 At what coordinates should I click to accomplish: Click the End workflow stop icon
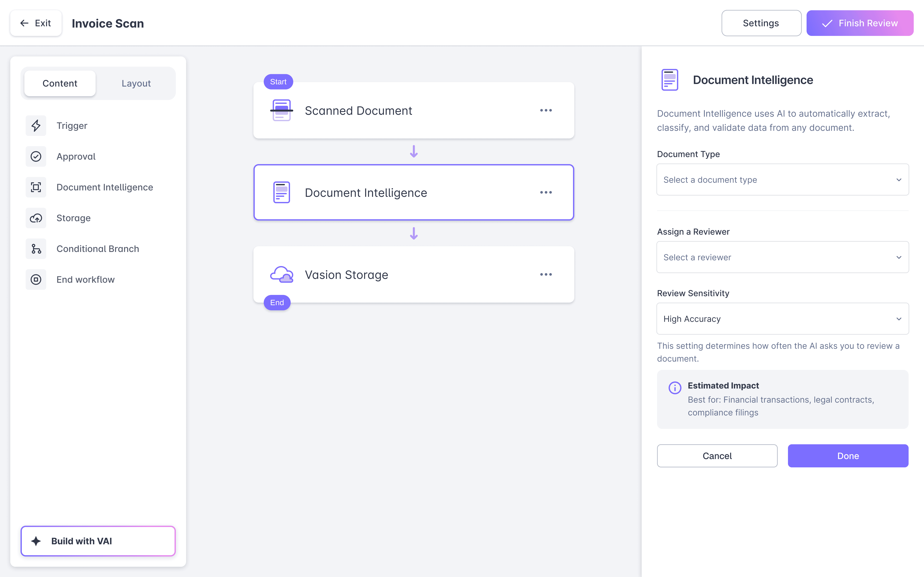(x=36, y=280)
